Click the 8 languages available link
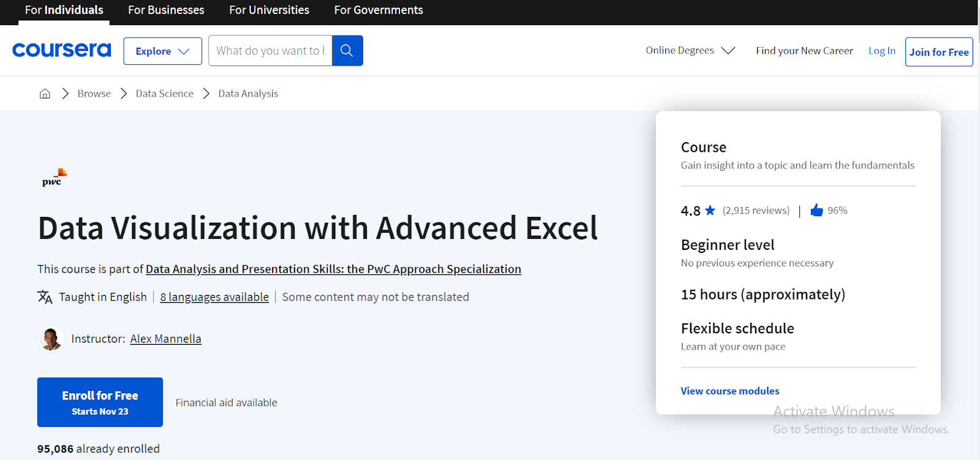The image size is (980, 460). click(x=214, y=297)
